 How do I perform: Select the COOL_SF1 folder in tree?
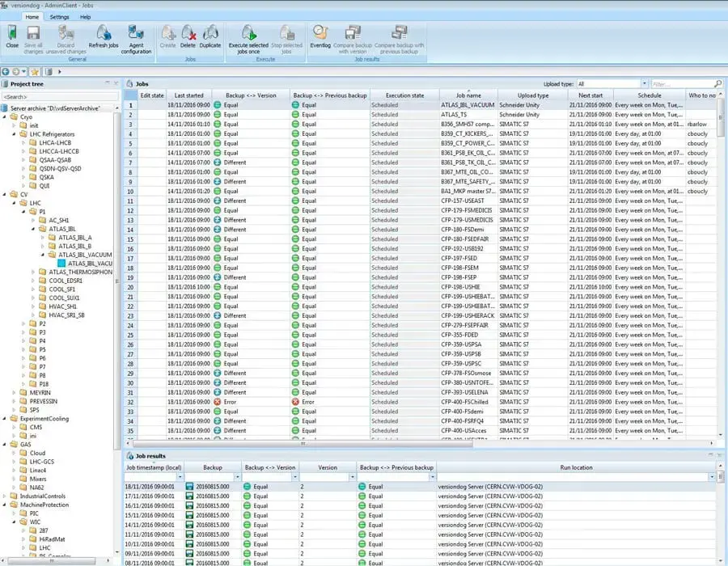[61, 289]
